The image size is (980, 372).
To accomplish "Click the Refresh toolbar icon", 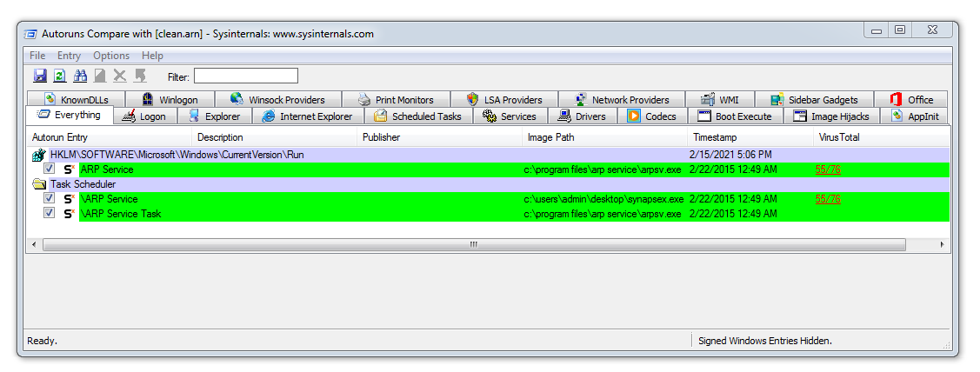I will (x=59, y=76).
